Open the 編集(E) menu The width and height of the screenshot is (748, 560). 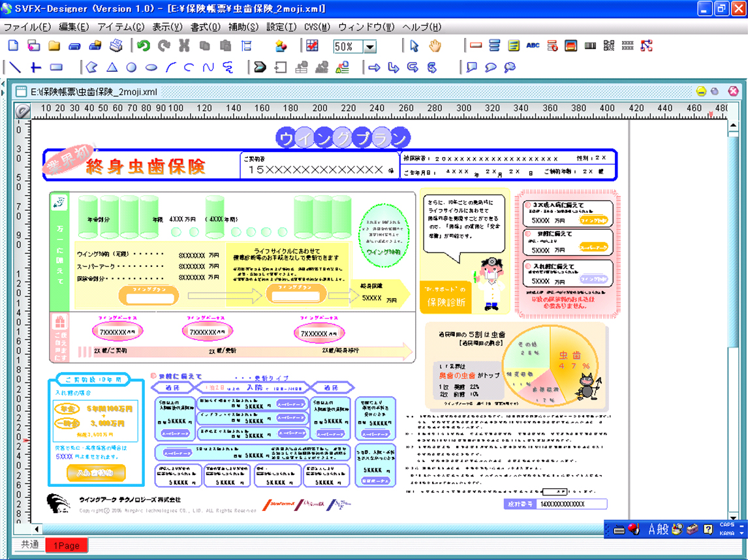click(x=74, y=27)
